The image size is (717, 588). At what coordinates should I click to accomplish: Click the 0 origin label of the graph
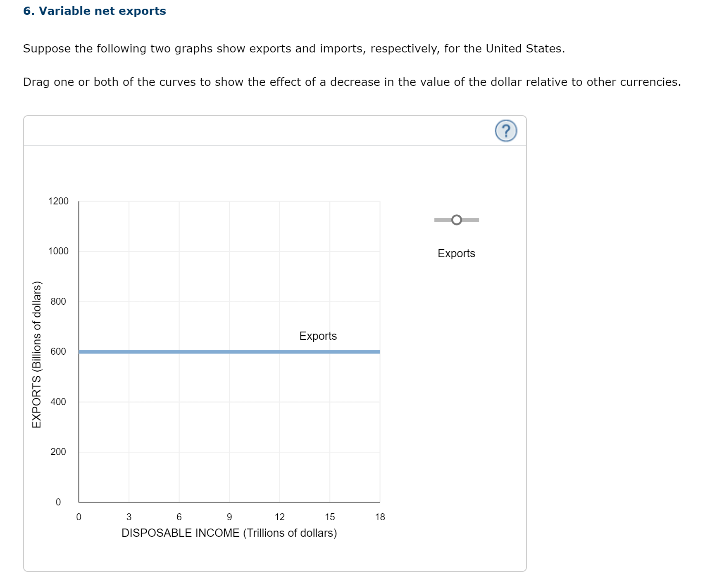(58, 502)
